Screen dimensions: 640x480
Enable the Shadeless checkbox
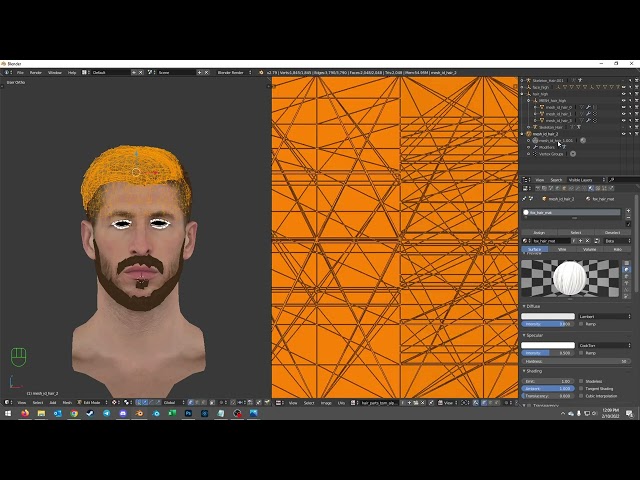pyautogui.click(x=581, y=381)
